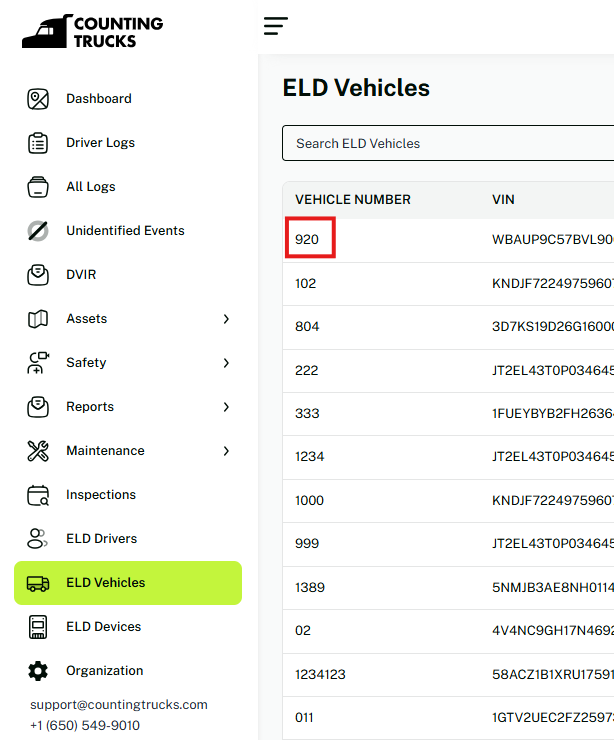This screenshot has width=614, height=740.
Task: Open the Driver Logs clipboard icon
Action: (38, 143)
